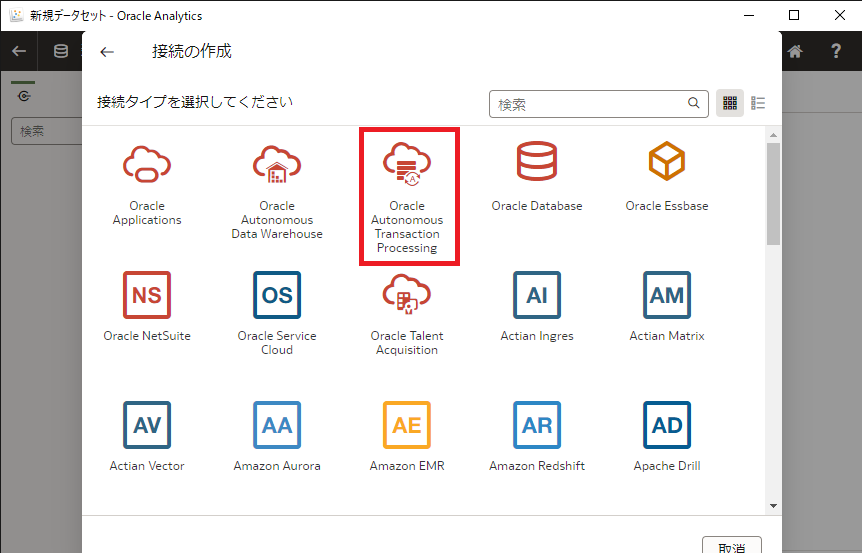
Task: Click the connection type search field
Action: coord(588,103)
